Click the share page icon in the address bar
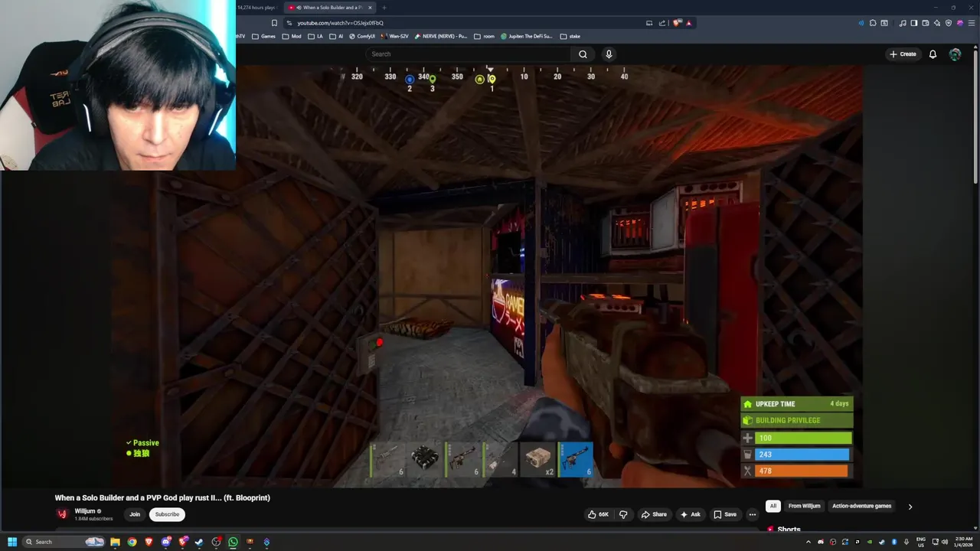 (x=662, y=23)
